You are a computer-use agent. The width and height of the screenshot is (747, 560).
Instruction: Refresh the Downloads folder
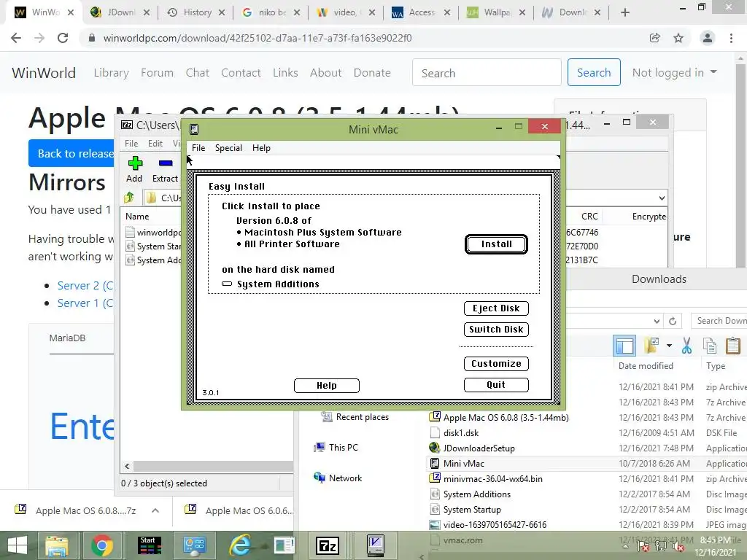[x=672, y=321]
